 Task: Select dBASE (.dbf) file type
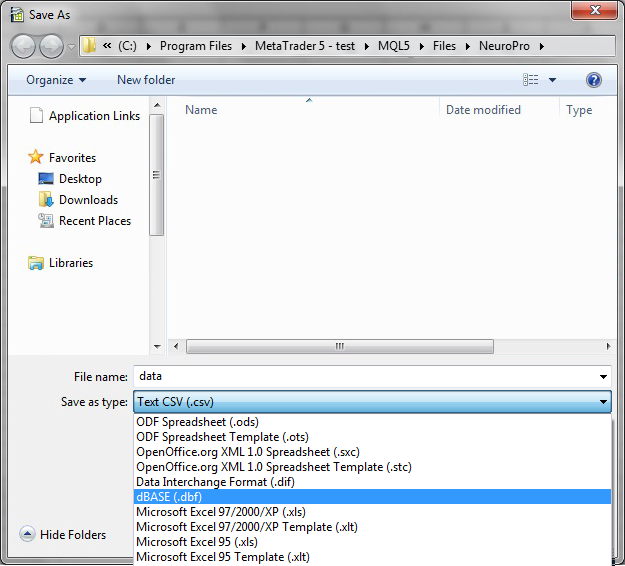pos(372,497)
